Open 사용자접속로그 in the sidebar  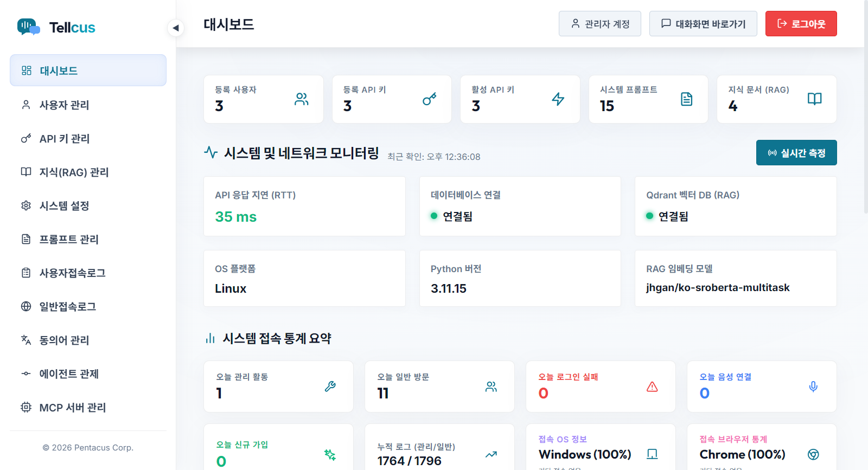(88, 273)
